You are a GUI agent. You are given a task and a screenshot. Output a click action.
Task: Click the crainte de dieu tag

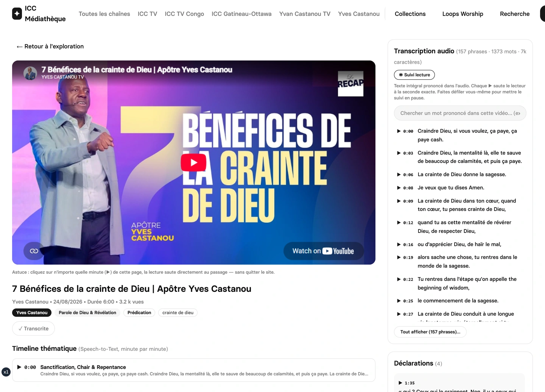click(178, 313)
